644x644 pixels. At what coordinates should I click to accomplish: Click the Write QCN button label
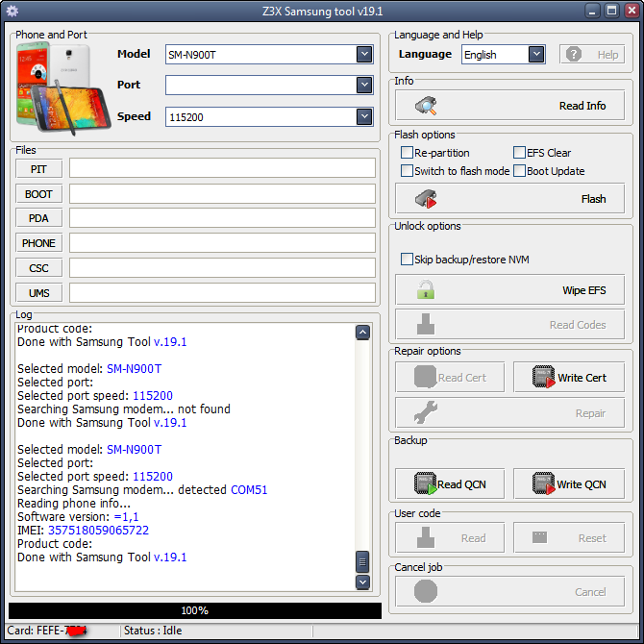(582, 484)
